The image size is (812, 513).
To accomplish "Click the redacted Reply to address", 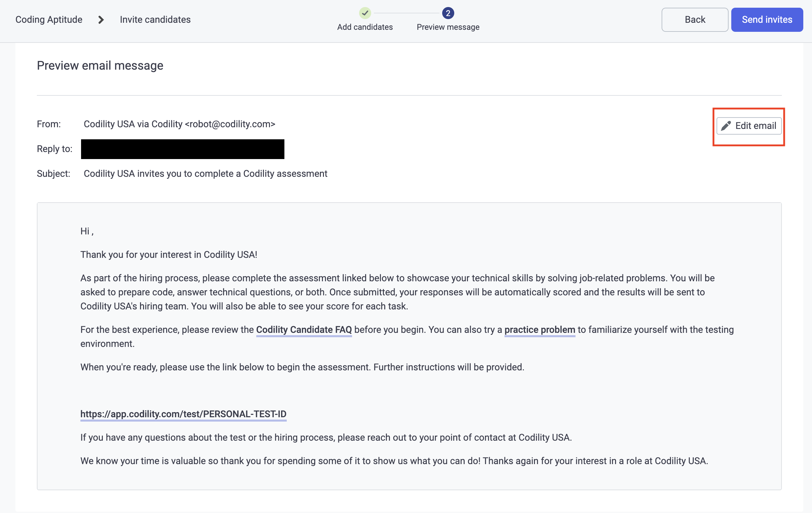I will [183, 149].
